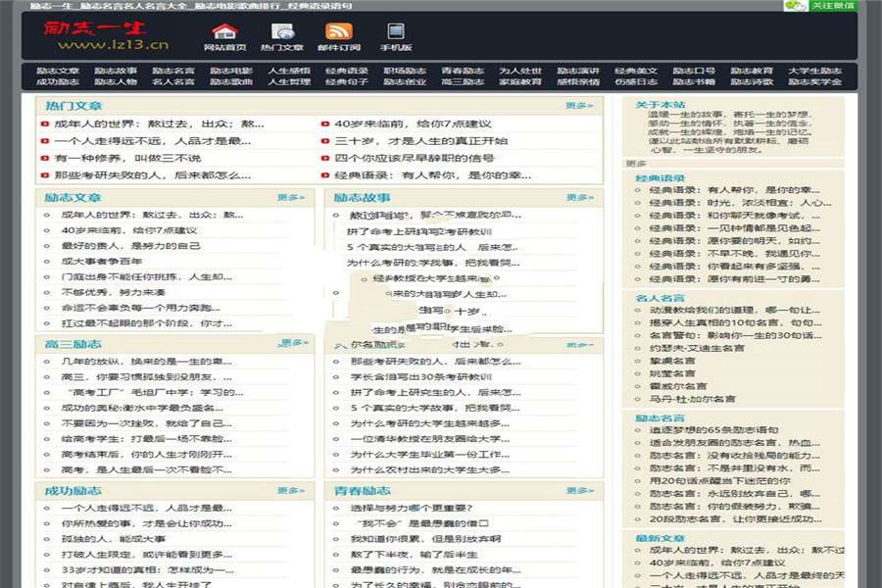Viewport: 882px width, 588px height.
Task: Go to 大学生励志 navigation item
Action: pyautogui.click(x=813, y=71)
